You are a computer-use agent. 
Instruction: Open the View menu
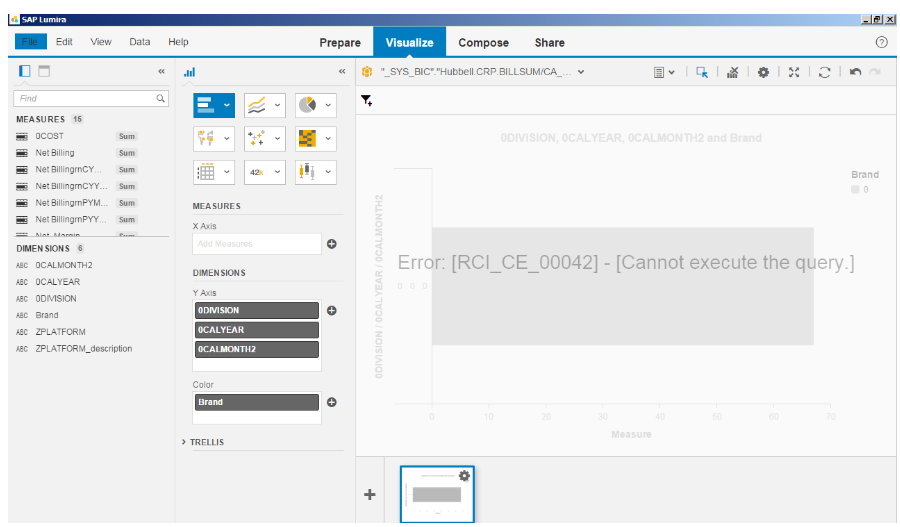pyautogui.click(x=101, y=42)
